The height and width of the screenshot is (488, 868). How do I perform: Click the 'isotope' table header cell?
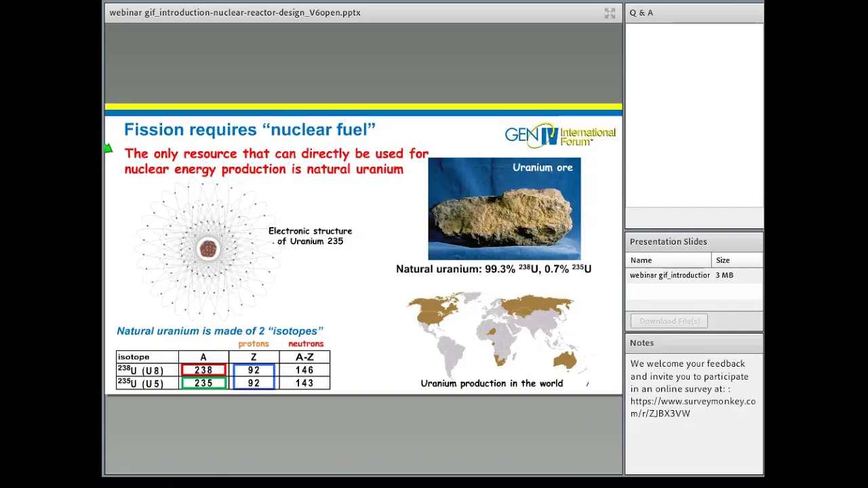pyautogui.click(x=147, y=357)
